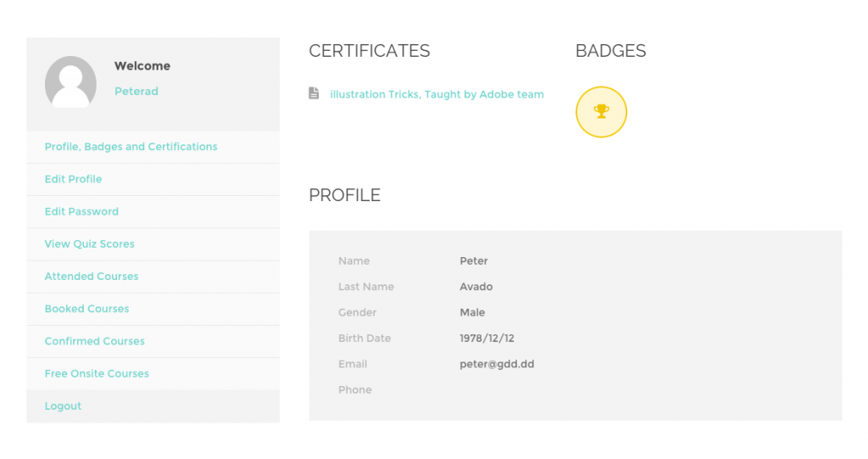Show Attended Courses
Viewport: 868px width, 459px height.
pos(92,277)
